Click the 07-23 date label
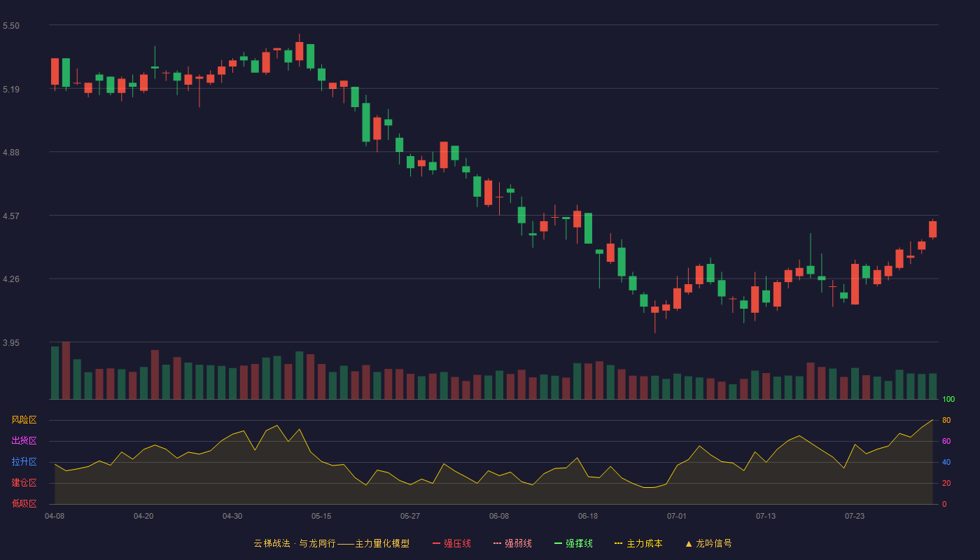Image resolution: width=980 pixels, height=560 pixels. pos(855,516)
